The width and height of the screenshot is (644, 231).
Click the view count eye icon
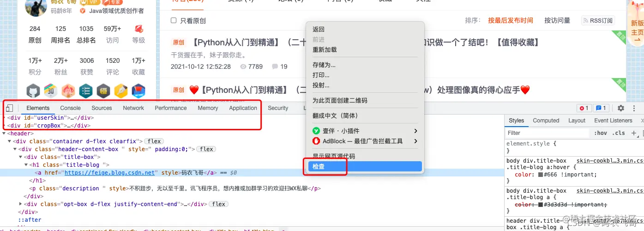(x=243, y=67)
